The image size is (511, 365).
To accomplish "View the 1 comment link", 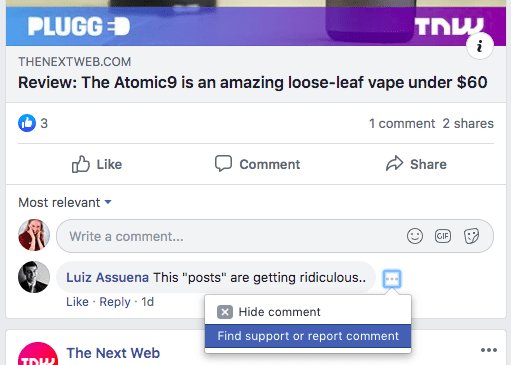I will point(402,123).
